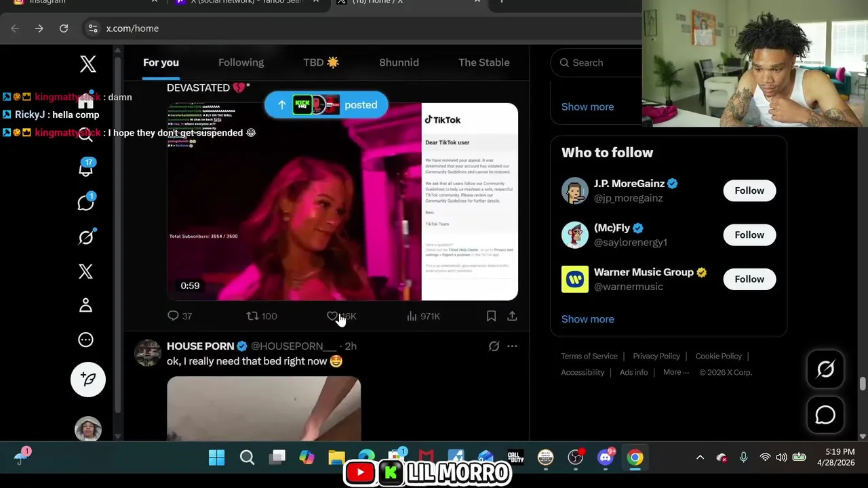868x488 pixels.
Task: Open HOUSE PORN profile avatar
Action: [147, 352]
